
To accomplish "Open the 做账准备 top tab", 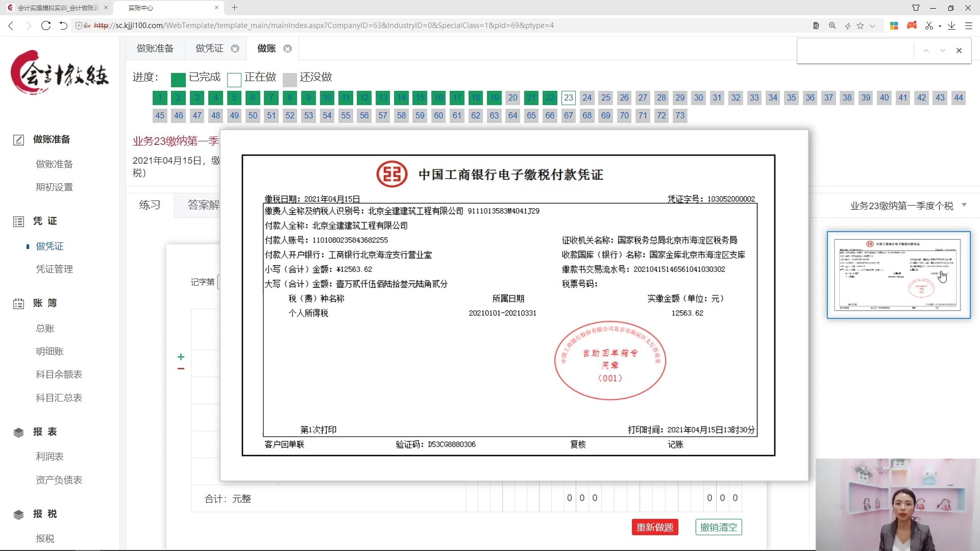I will point(155,48).
